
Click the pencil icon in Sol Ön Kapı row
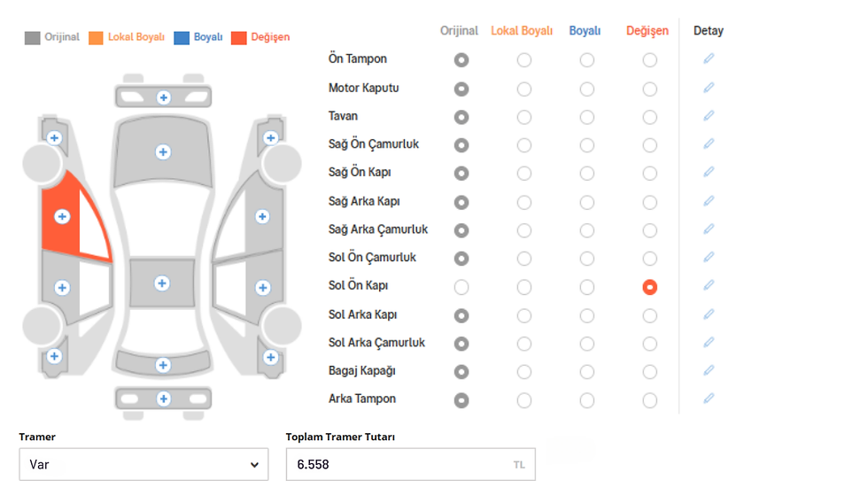709,285
